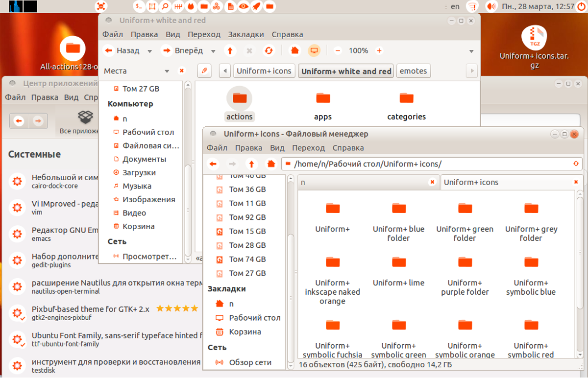Close the 'n' tab
The width and height of the screenshot is (588, 378).
point(432,182)
